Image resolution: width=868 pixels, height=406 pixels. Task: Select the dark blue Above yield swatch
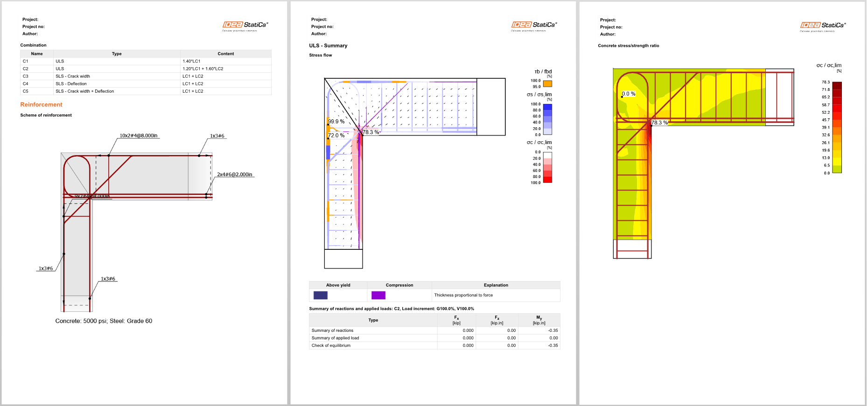click(320, 295)
